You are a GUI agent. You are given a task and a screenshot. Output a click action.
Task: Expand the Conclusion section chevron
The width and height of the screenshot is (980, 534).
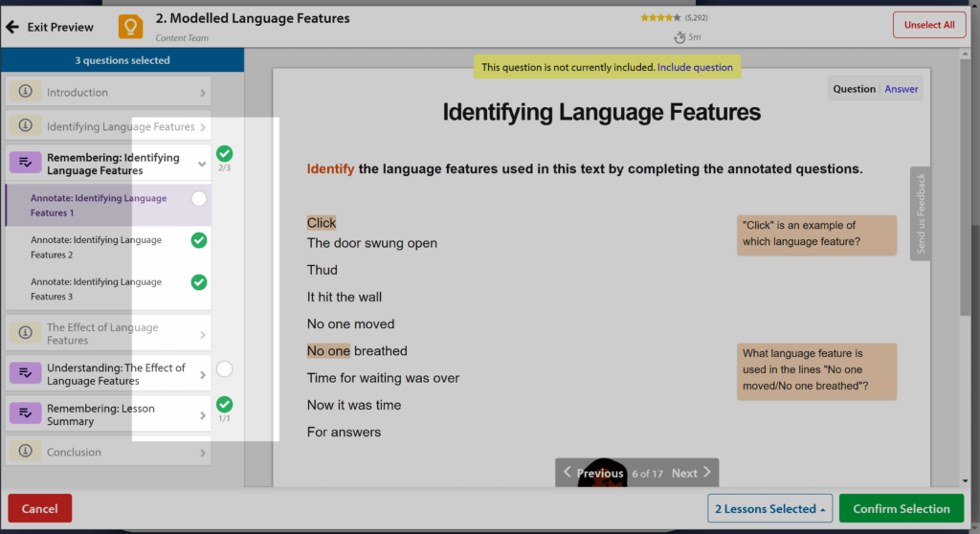point(203,453)
